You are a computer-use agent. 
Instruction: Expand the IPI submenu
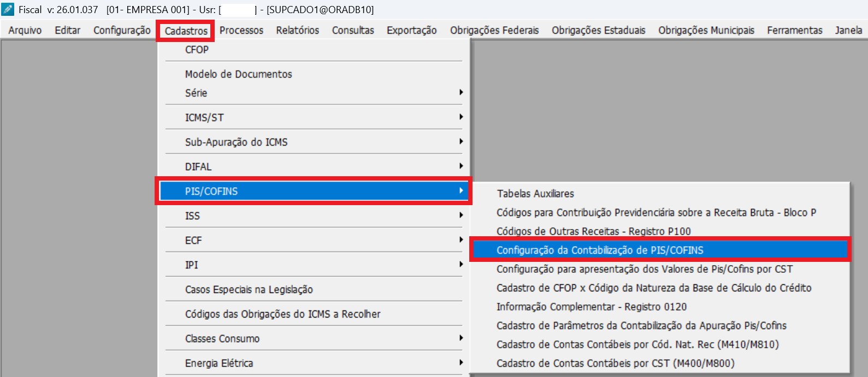tap(314, 265)
